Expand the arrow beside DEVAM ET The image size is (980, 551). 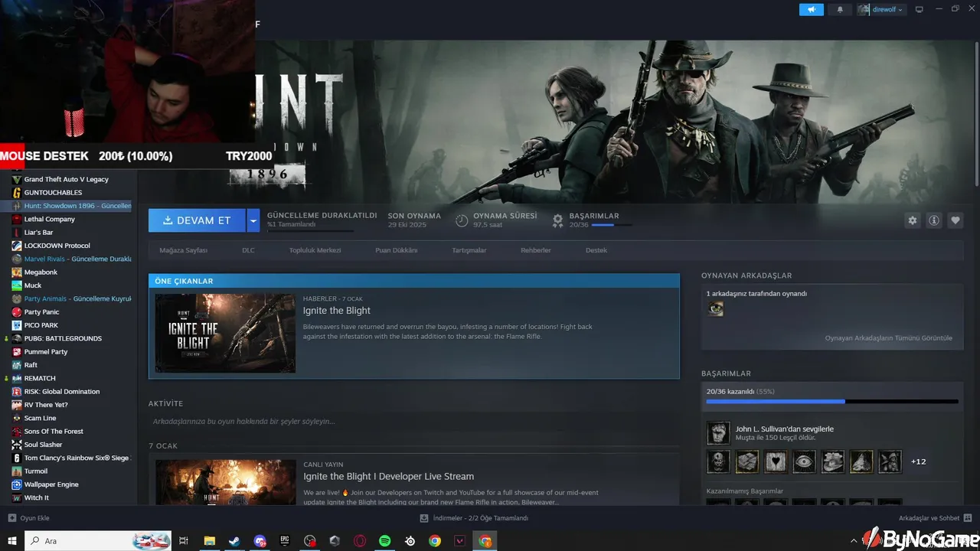253,220
